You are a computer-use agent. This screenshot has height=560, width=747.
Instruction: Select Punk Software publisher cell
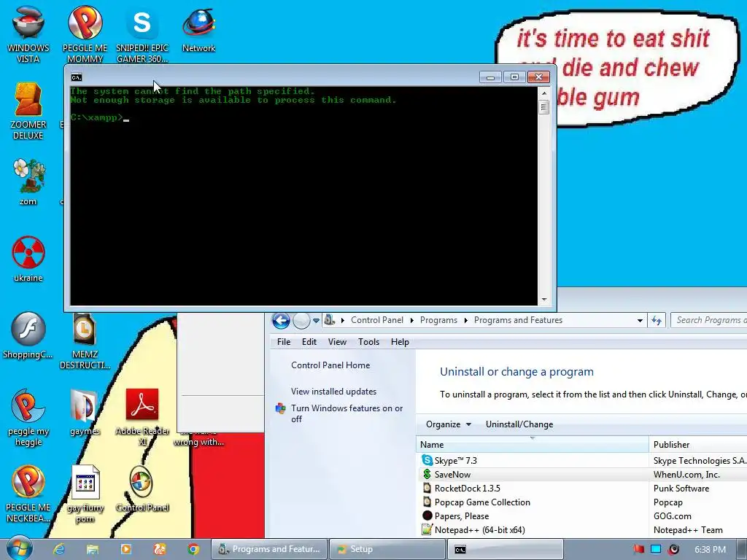coord(681,488)
